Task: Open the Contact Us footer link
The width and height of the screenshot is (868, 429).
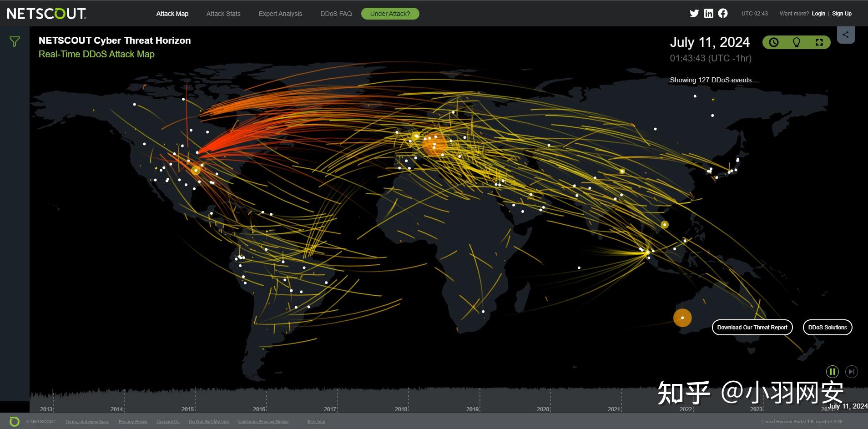Action: 168,422
